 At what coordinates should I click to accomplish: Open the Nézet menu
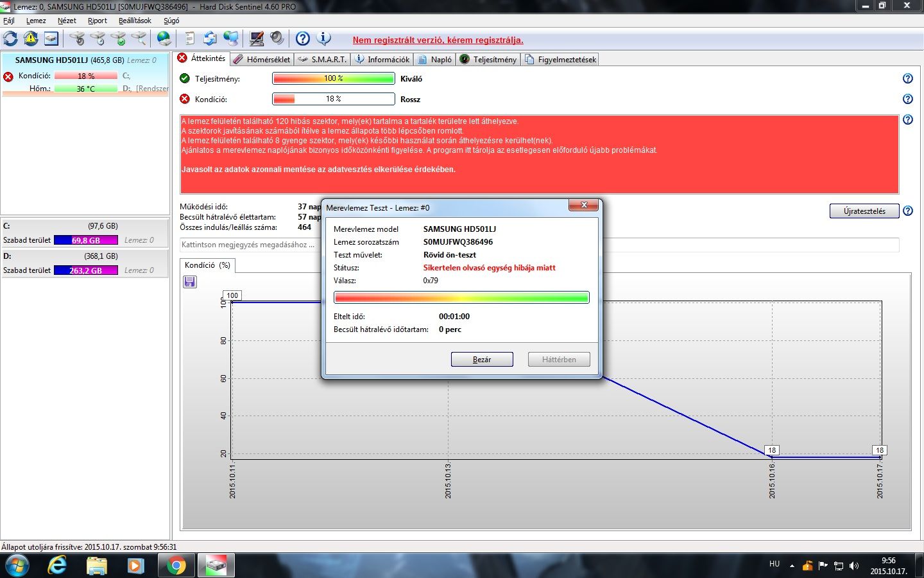coord(67,21)
